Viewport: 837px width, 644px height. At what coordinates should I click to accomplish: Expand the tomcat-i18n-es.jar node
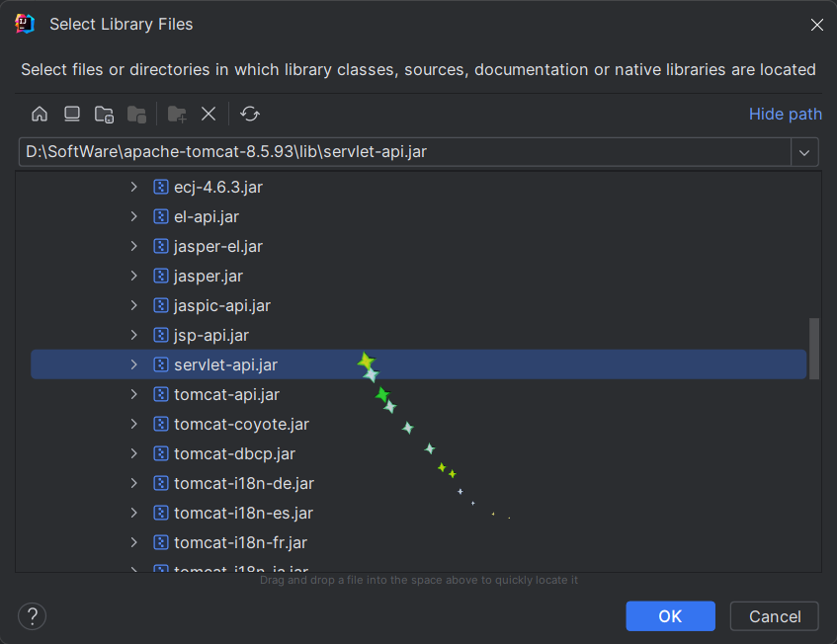[x=134, y=513]
